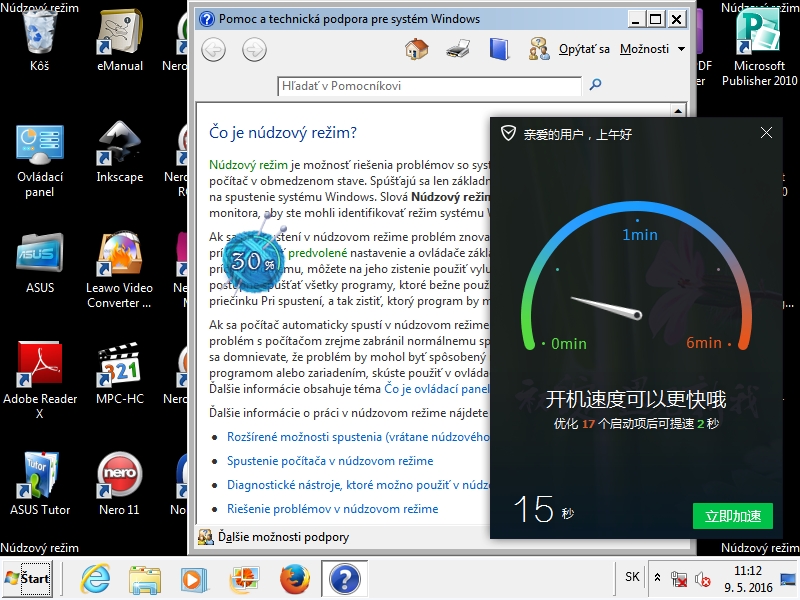800x600 pixels.
Task: Launch Internet Explorer from the taskbar
Action: (95, 579)
